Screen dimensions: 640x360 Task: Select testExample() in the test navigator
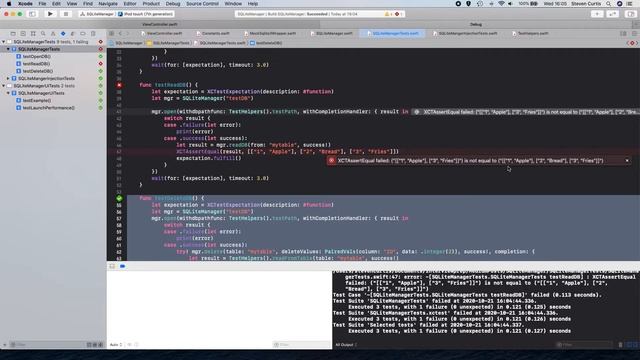37,100
